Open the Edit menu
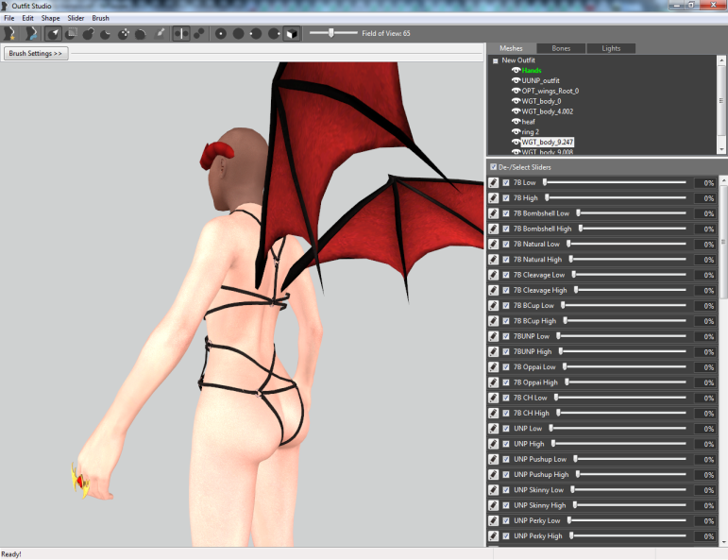The width and height of the screenshot is (728, 560). [28, 18]
